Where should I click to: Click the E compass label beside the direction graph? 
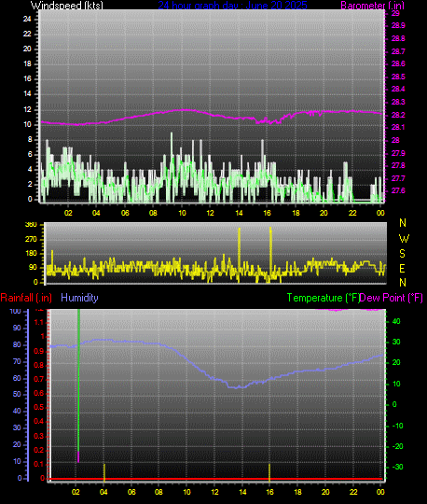point(402,269)
